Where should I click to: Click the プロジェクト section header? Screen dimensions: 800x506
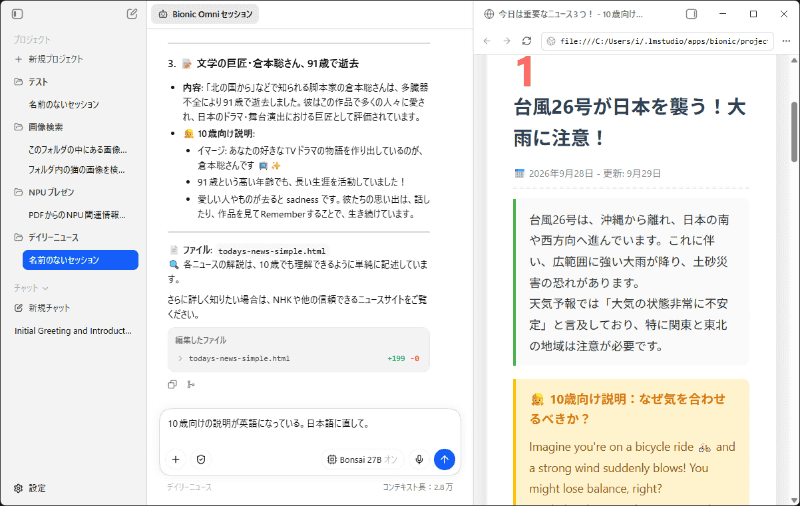[x=32, y=39]
